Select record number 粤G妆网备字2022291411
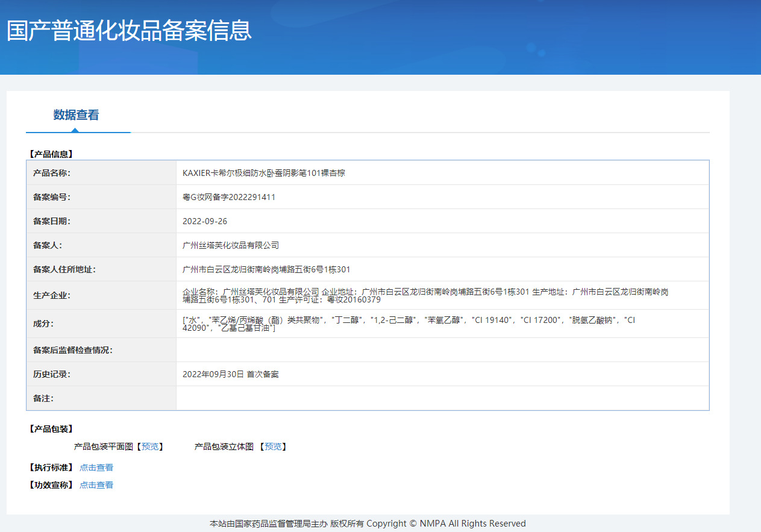761x532 pixels. click(x=229, y=197)
